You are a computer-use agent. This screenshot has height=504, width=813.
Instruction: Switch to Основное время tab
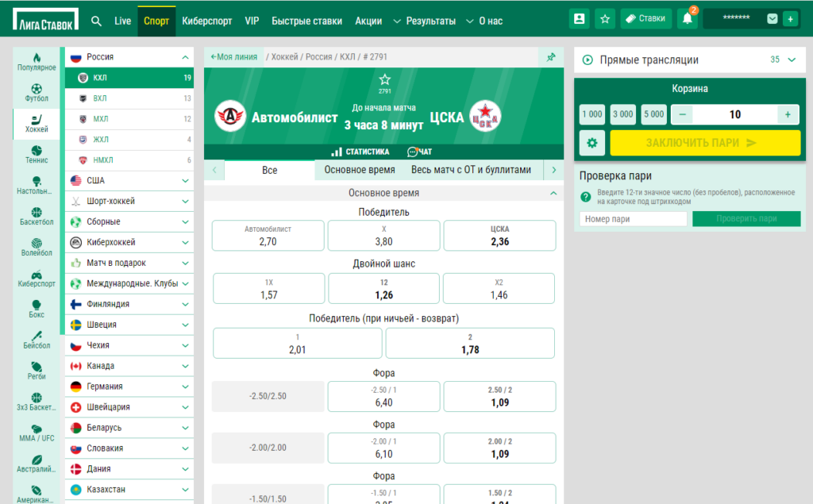tap(360, 170)
